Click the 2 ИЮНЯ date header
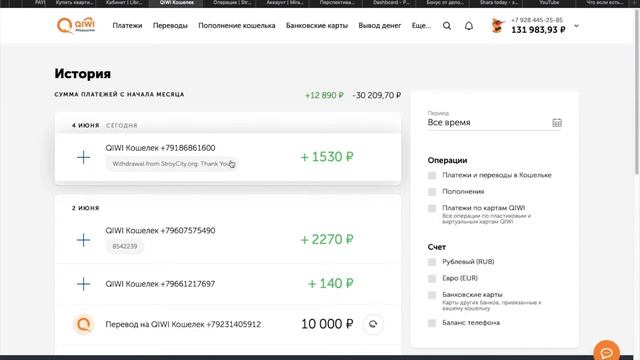The height and width of the screenshot is (360, 640). tap(86, 208)
